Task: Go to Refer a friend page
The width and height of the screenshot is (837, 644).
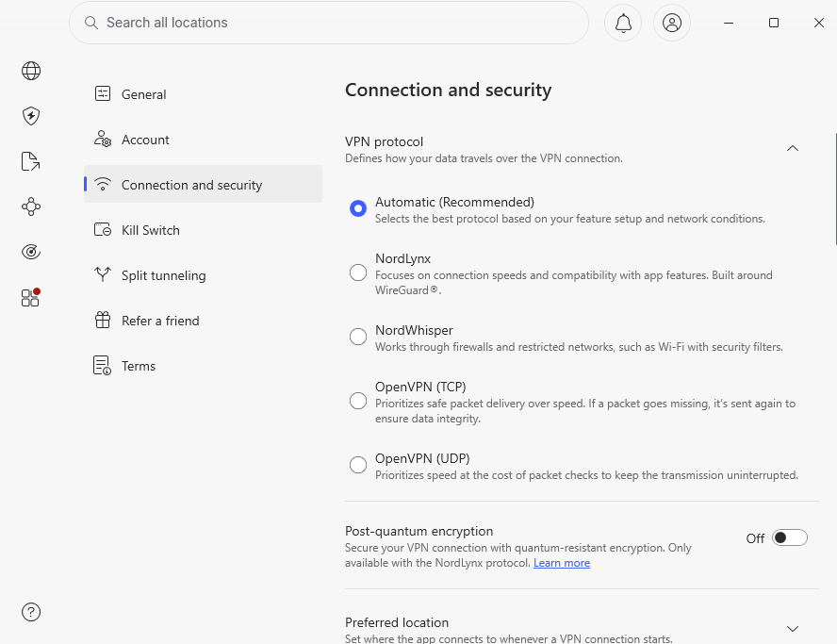Action: pyautogui.click(x=203, y=321)
